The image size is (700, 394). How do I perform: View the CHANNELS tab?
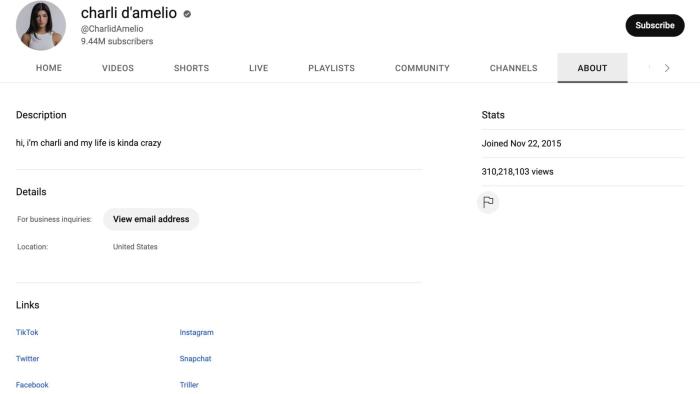click(x=513, y=68)
